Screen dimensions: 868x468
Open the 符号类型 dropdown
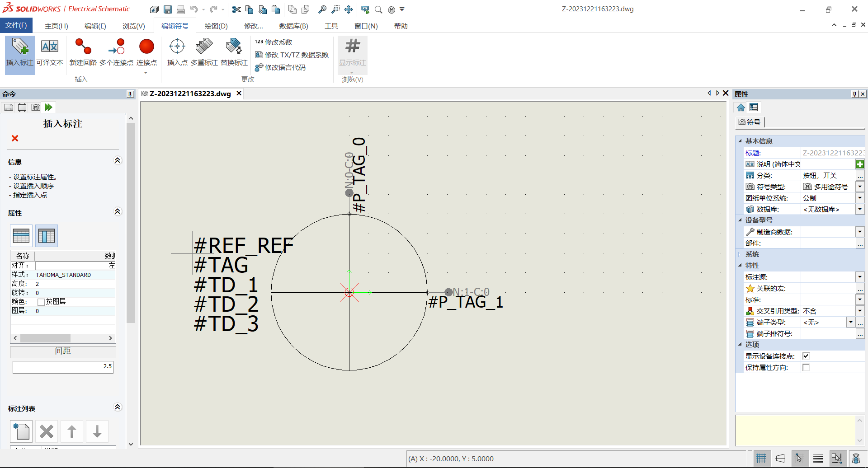coord(860,187)
